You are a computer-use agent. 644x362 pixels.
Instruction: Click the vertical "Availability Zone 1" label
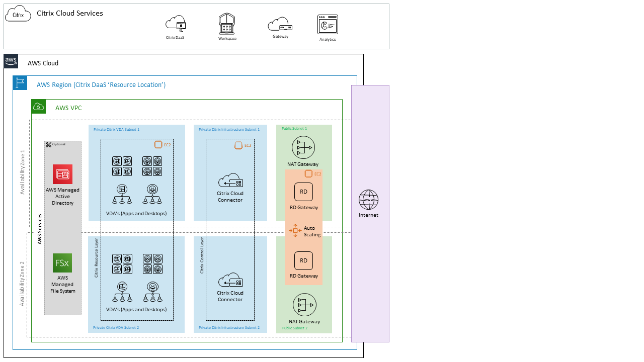(x=22, y=172)
